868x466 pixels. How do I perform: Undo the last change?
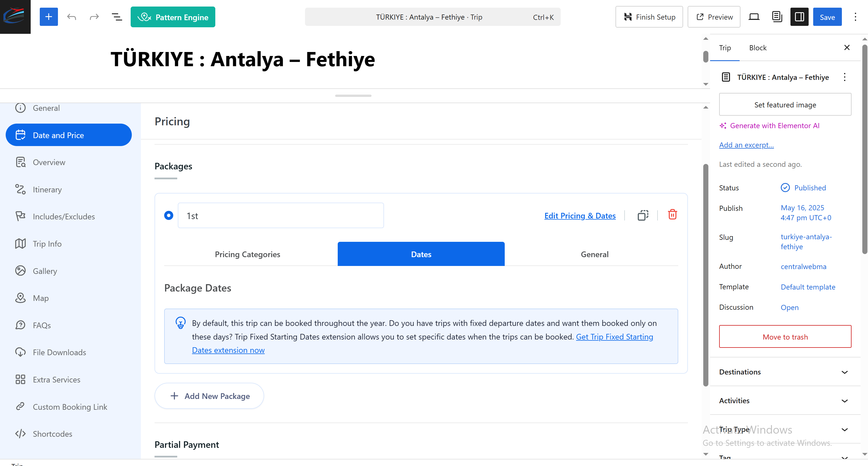(x=72, y=17)
